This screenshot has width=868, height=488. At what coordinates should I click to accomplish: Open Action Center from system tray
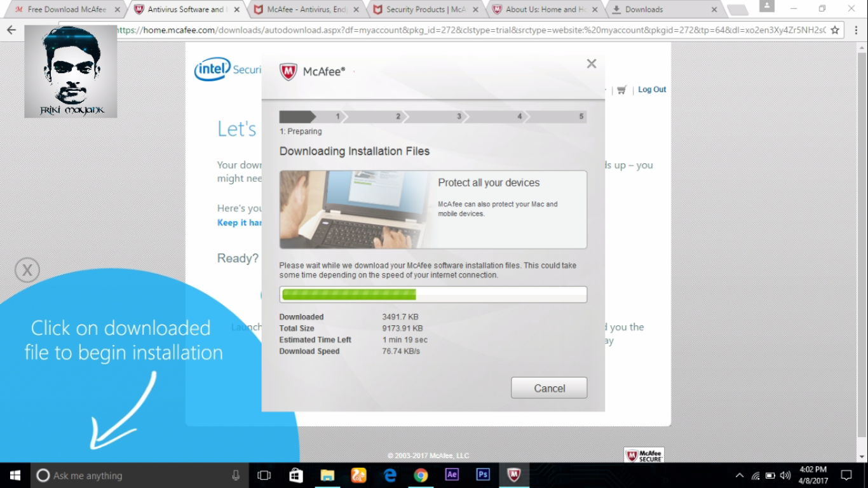[846, 475]
